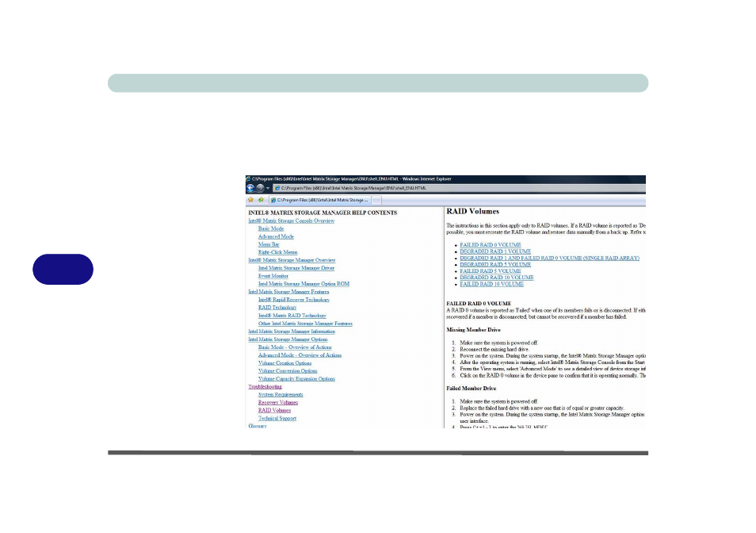Screen dimensions: 756x533
Task: Open Intel Matrix Storage Manager Option ROM link
Action: (x=304, y=284)
